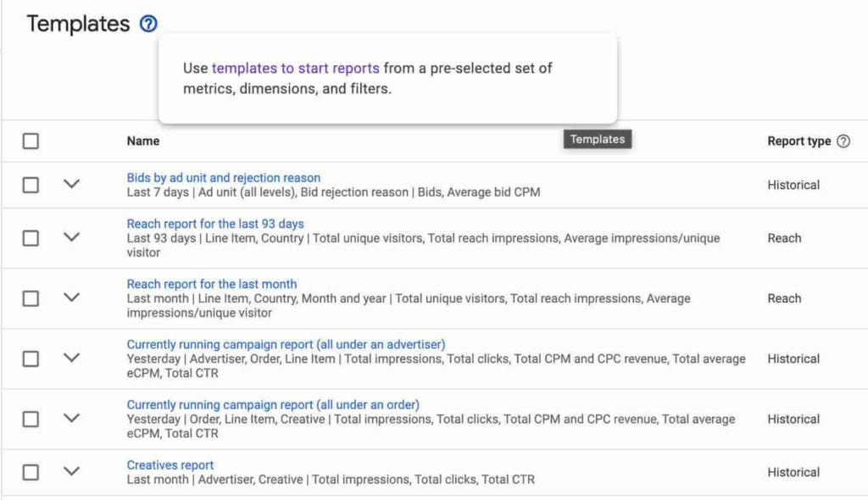The image size is (868, 500).
Task: Click the help icon next to Templates heading
Action: (x=148, y=24)
